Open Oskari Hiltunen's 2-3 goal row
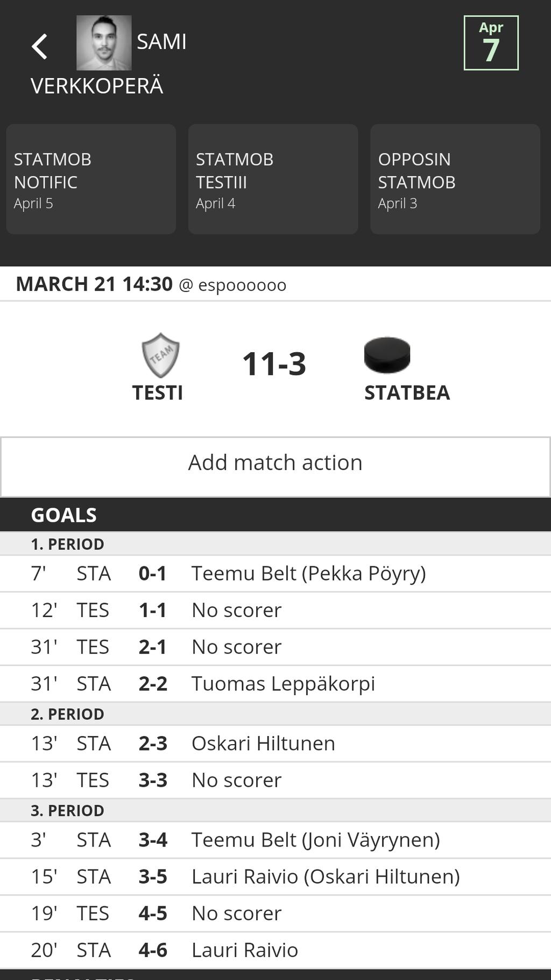This screenshot has height=980, width=551. click(x=275, y=743)
